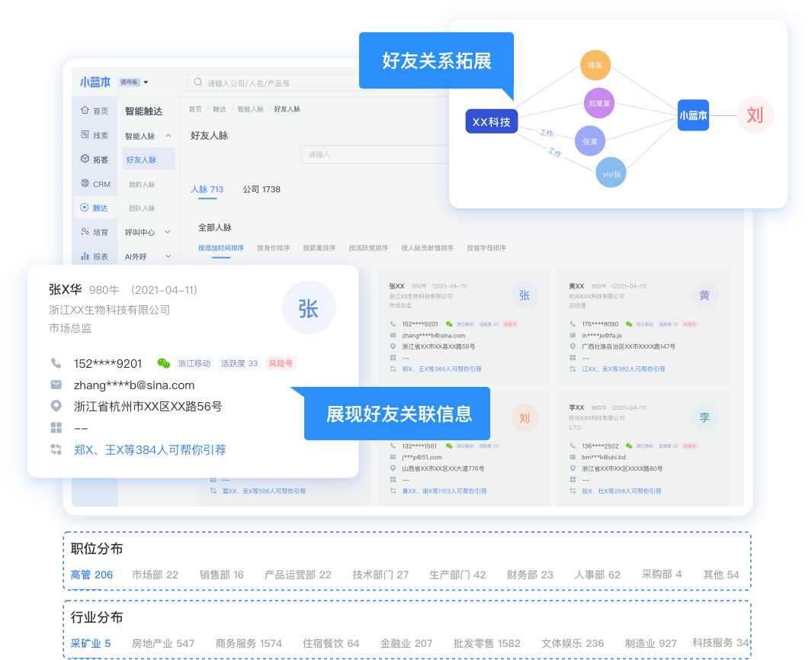Image resolution: width=812 pixels, height=660 pixels.
Task: Switch to the 人脉 713 tab
Action: (x=207, y=189)
